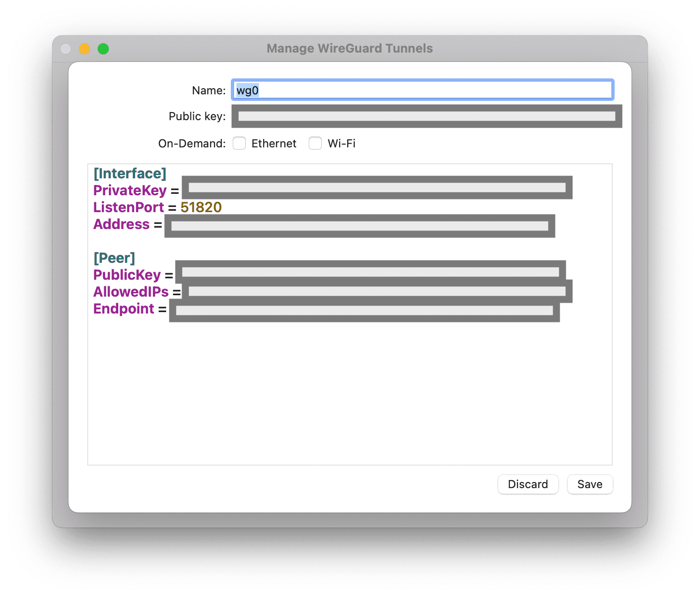The width and height of the screenshot is (700, 597).
Task: Toggle the Wi-Fi on-demand checkbox
Action: [315, 143]
